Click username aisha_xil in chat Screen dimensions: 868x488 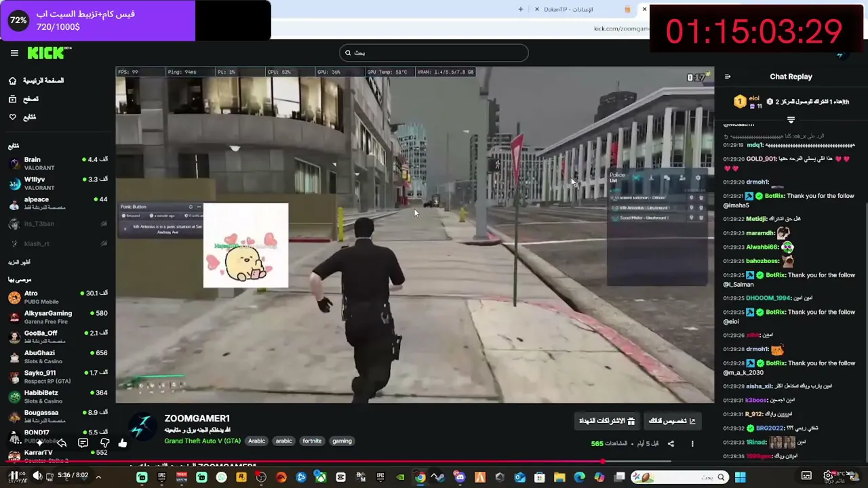click(759, 386)
